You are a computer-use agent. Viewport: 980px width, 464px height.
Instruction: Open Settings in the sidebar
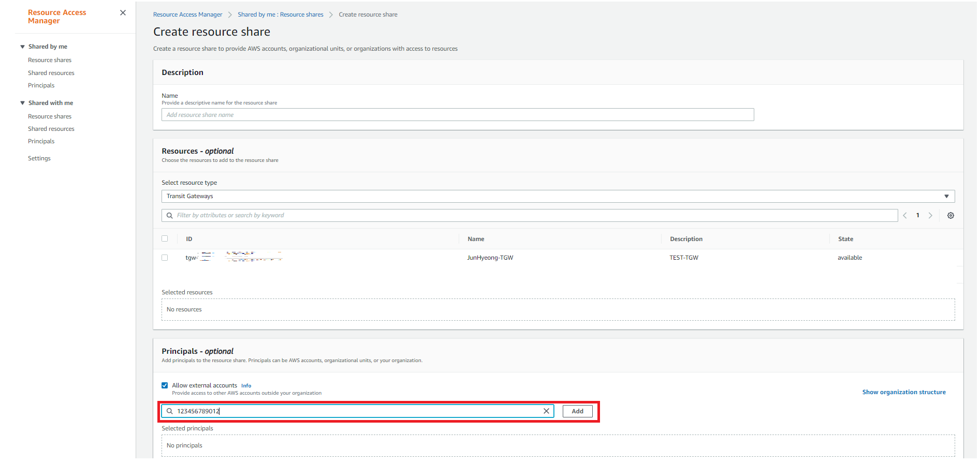click(39, 158)
